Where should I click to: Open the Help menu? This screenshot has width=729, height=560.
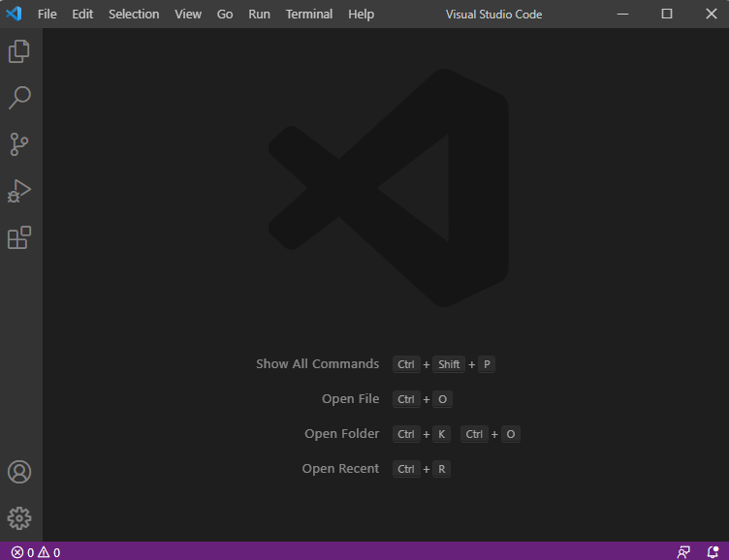tap(361, 14)
